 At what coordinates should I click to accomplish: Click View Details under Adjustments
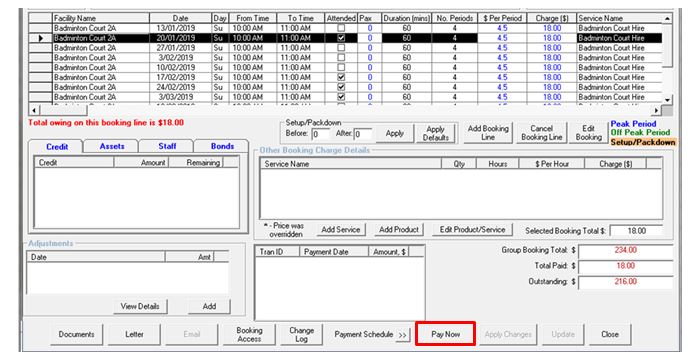click(140, 306)
